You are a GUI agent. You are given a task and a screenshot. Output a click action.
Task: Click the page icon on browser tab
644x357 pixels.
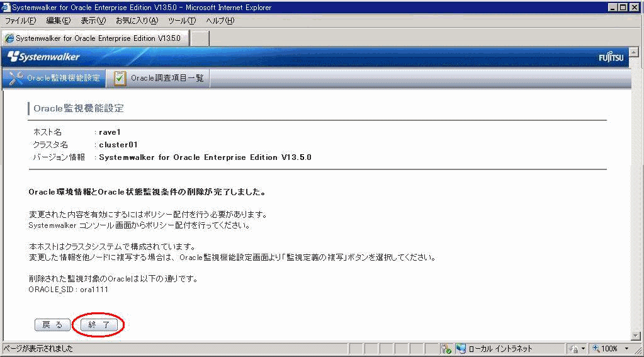pyautogui.click(x=9, y=38)
